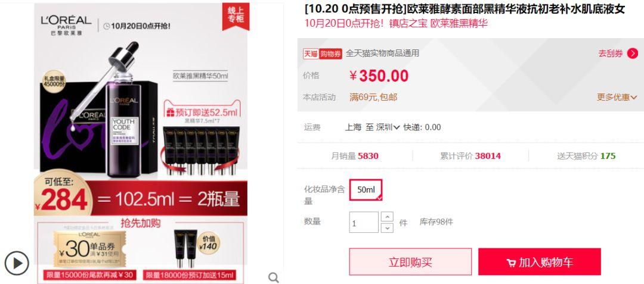Select the 50ml net content option
The image size is (644, 284).
[366, 190]
